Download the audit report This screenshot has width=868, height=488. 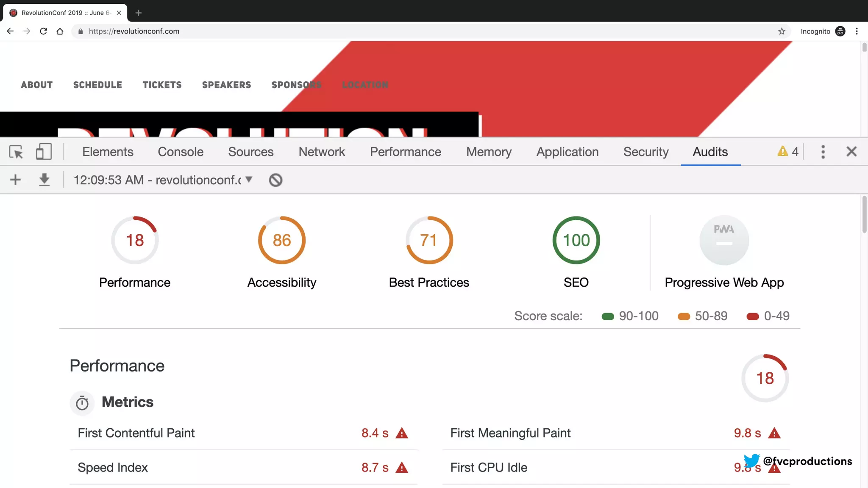point(44,180)
